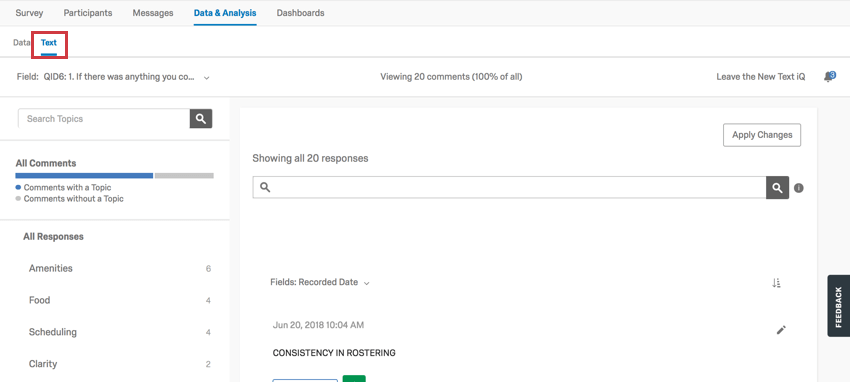Click the Search Topics magnifier button
Viewport: 850px width, 382px height.
coord(201,119)
